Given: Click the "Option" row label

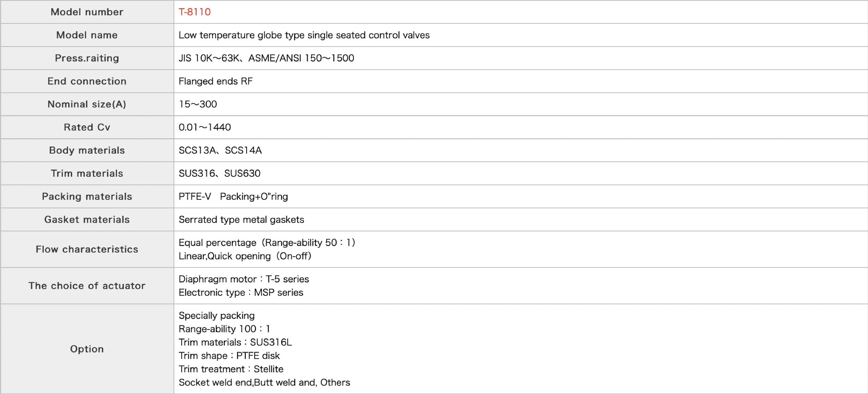Looking at the screenshot, I should click(x=87, y=349).
